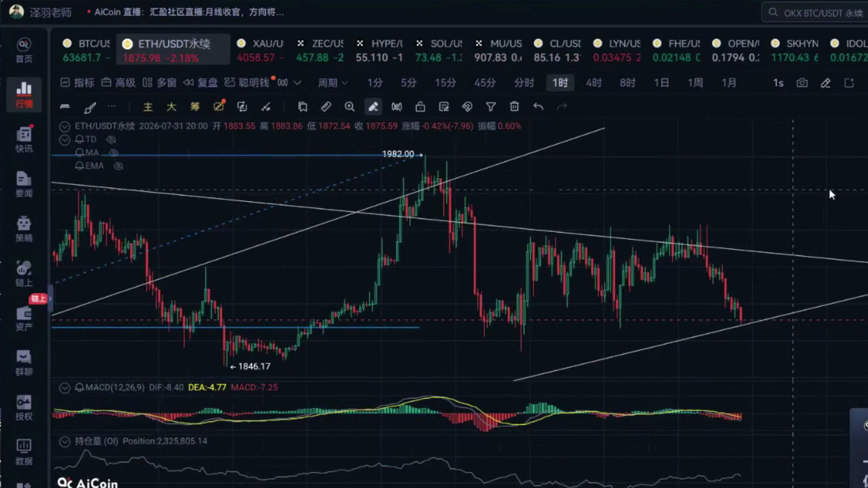The height and width of the screenshot is (488, 868).
Task: Collapse the 持仓量 (OI) panel
Action: pos(64,442)
